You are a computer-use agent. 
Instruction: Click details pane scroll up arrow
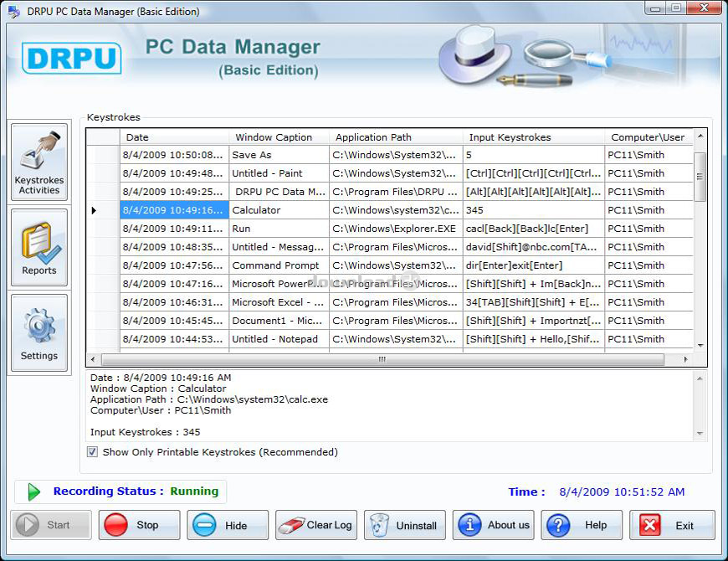(700, 378)
